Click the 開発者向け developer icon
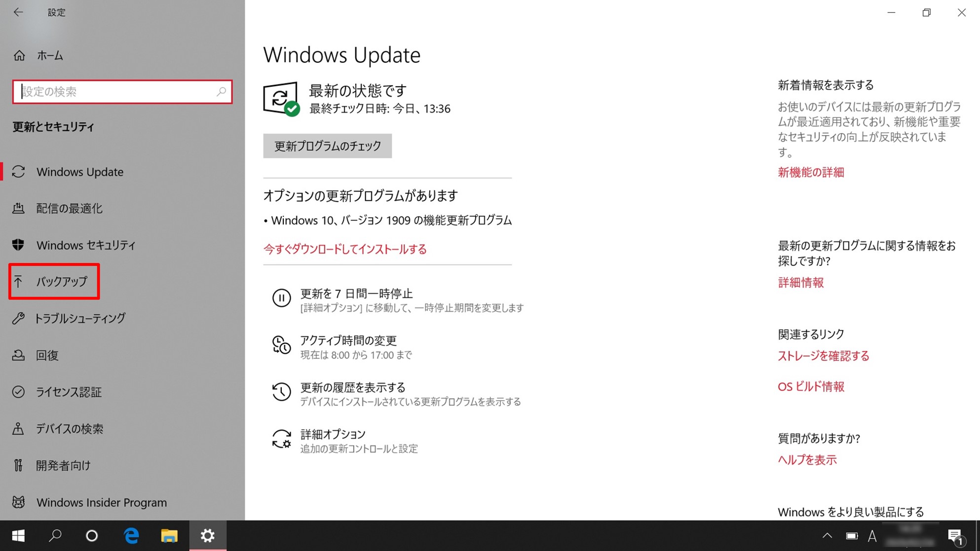980x551 pixels. [x=18, y=465]
